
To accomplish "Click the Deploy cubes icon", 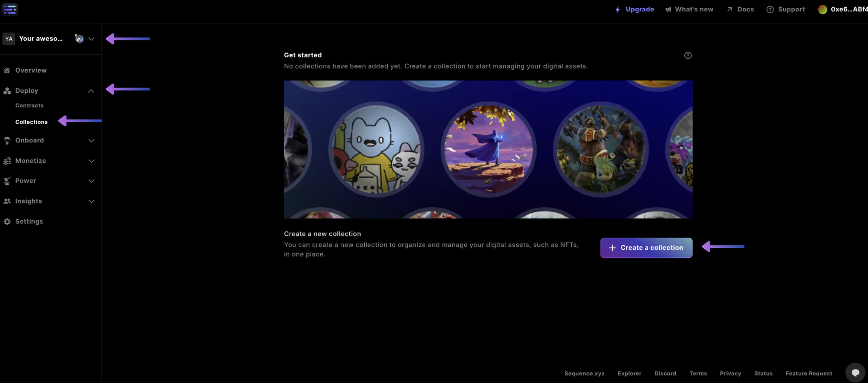I will [x=7, y=91].
